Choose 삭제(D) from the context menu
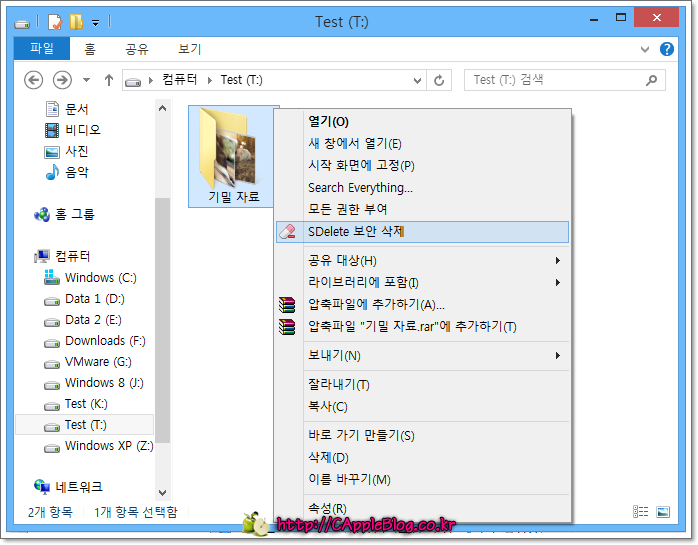 click(x=422, y=457)
